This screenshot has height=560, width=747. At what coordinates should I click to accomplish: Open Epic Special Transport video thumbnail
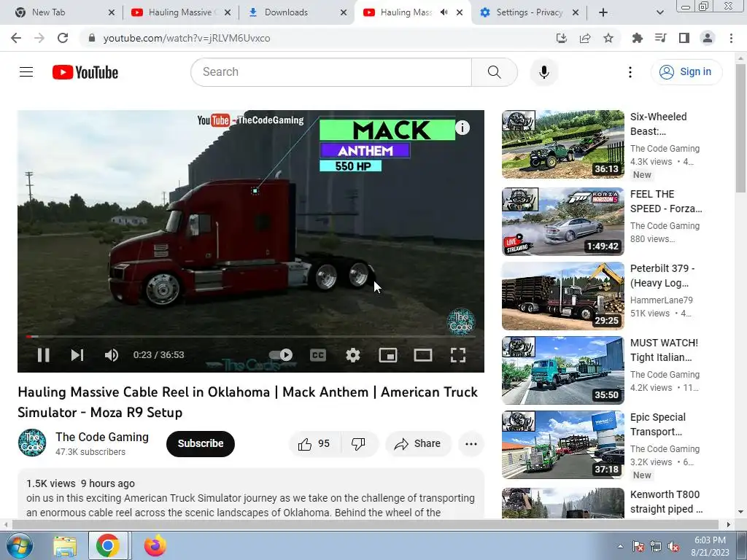[x=562, y=445]
